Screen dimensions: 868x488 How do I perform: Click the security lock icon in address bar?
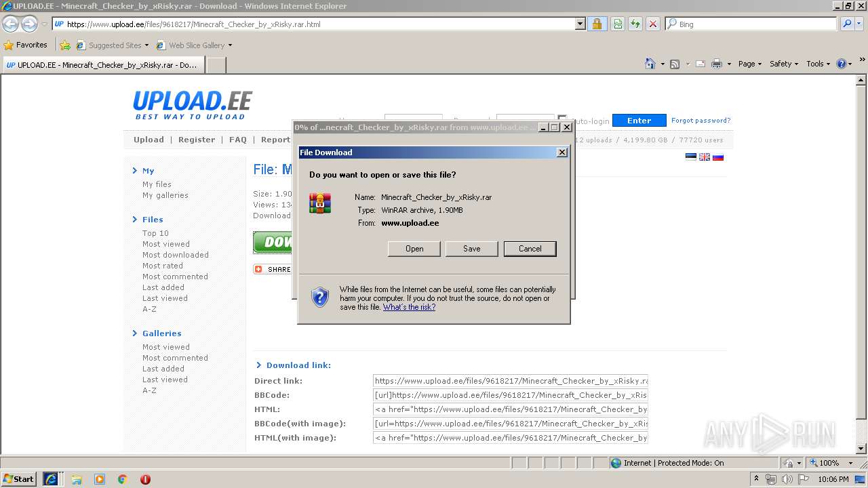597,24
